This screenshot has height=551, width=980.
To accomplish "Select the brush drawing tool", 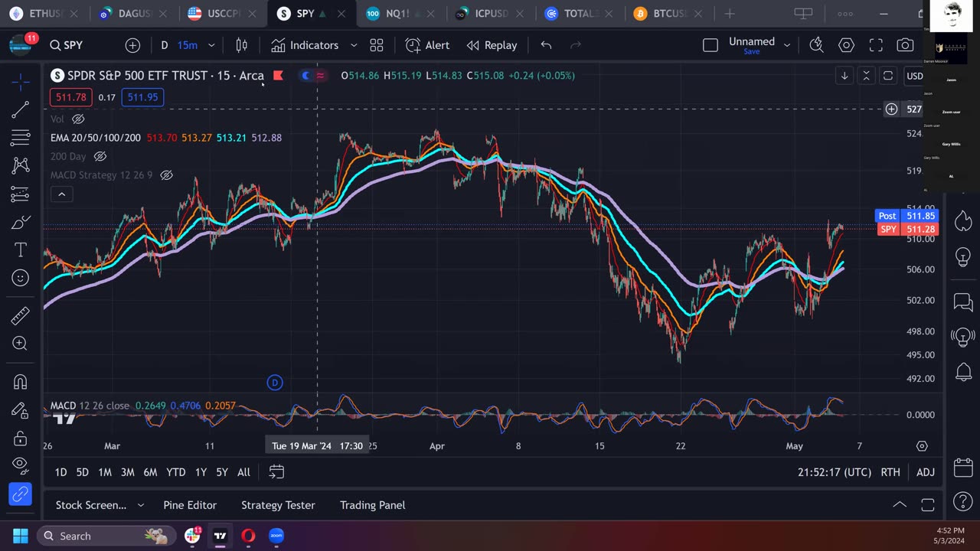I will tap(21, 223).
